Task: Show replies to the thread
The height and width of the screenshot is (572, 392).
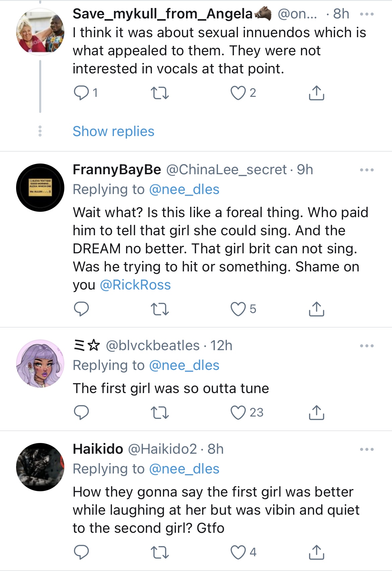Action: pos(113,131)
